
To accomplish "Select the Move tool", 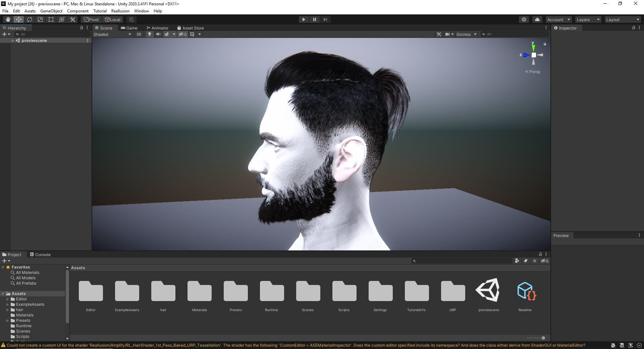I will [19, 19].
